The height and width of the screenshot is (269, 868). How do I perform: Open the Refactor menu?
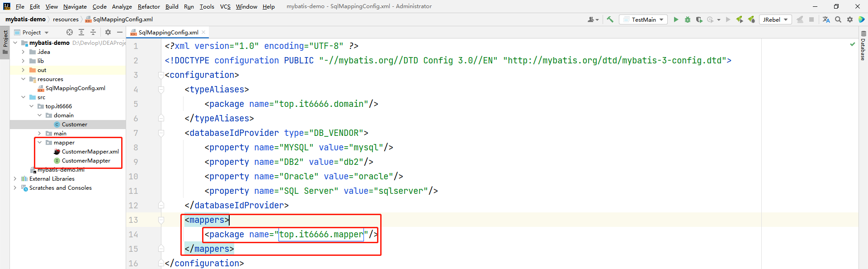click(x=149, y=6)
